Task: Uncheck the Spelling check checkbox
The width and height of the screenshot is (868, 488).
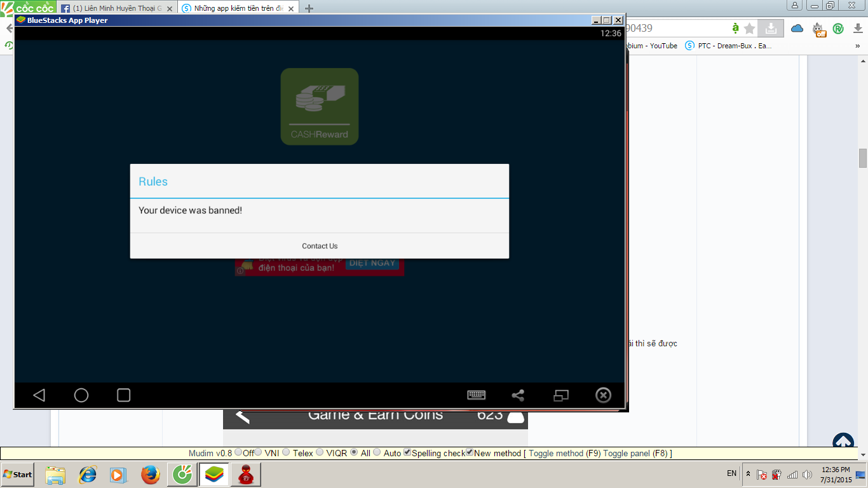Action: 407,452
